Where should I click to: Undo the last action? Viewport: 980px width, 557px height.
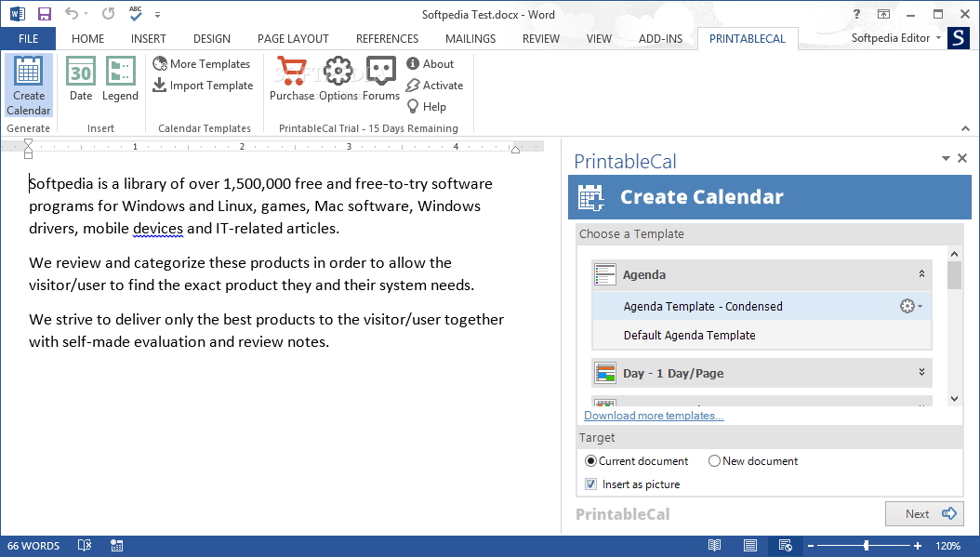point(72,13)
